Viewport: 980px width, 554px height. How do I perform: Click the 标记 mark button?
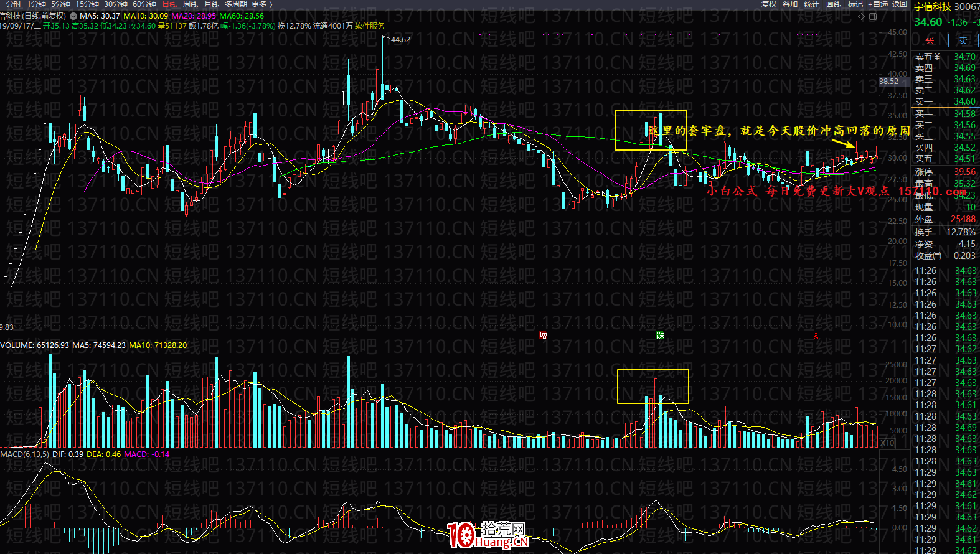coord(855,4)
